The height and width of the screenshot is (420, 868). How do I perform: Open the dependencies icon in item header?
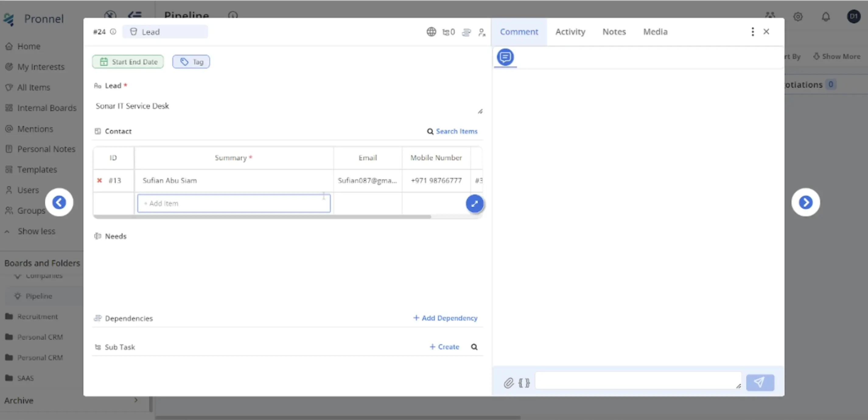pyautogui.click(x=466, y=32)
